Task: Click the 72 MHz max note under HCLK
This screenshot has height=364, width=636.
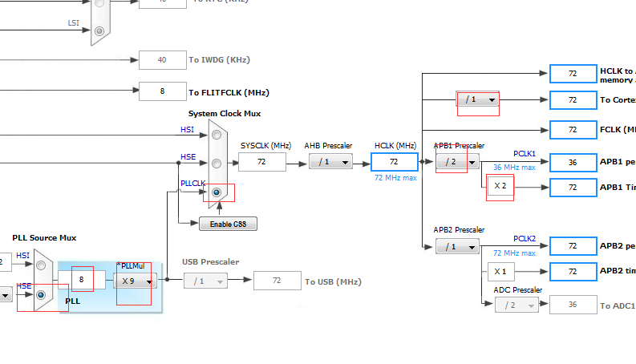Action: [395, 178]
